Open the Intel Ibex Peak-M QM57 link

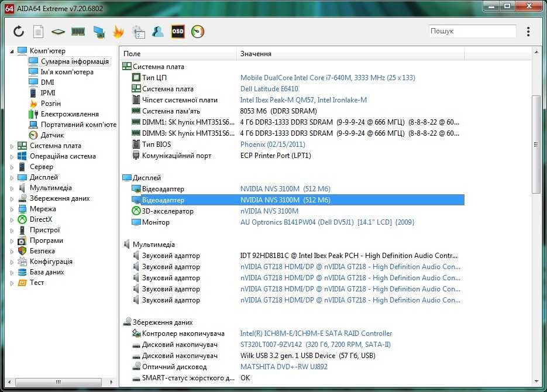tap(303, 100)
